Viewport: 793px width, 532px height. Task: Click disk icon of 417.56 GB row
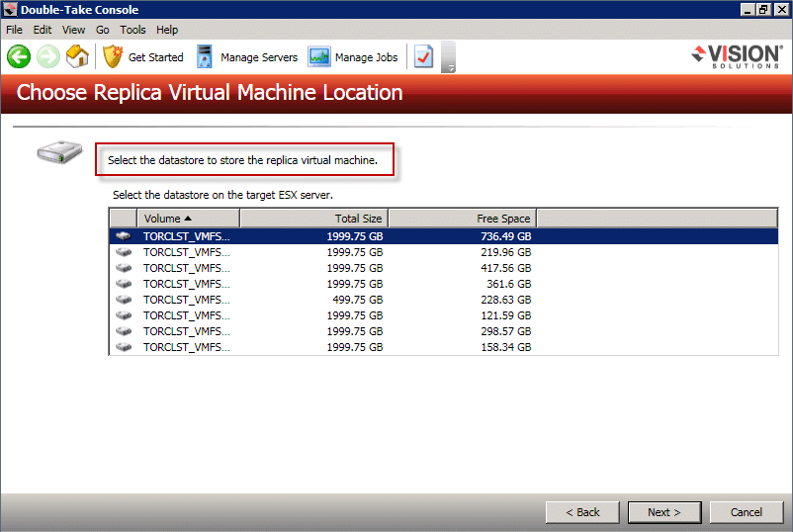(x=124, y=268)
